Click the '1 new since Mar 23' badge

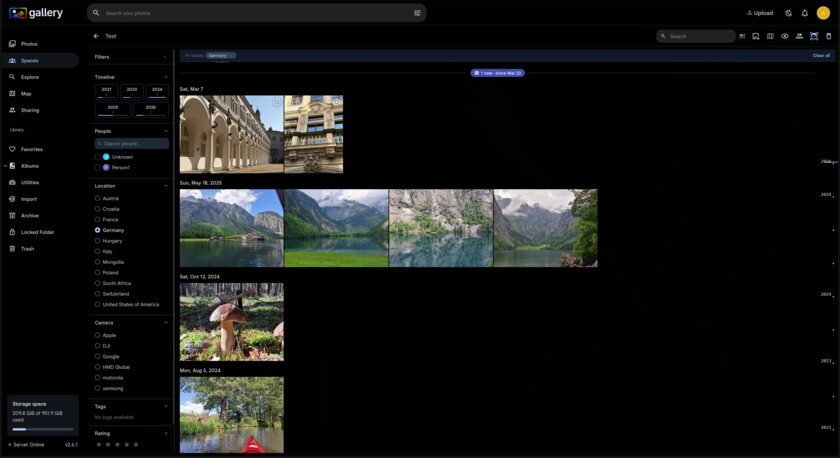498,73
